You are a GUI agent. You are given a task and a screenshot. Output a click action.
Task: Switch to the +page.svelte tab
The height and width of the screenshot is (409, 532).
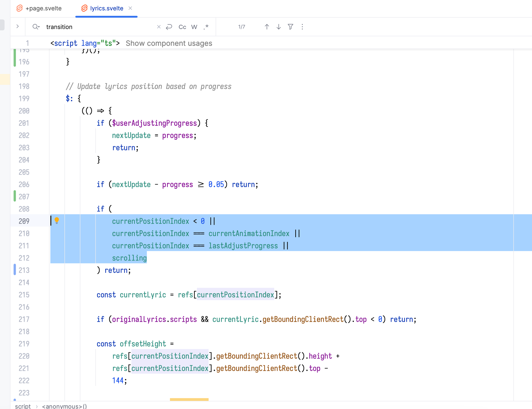tap(43, 8)
